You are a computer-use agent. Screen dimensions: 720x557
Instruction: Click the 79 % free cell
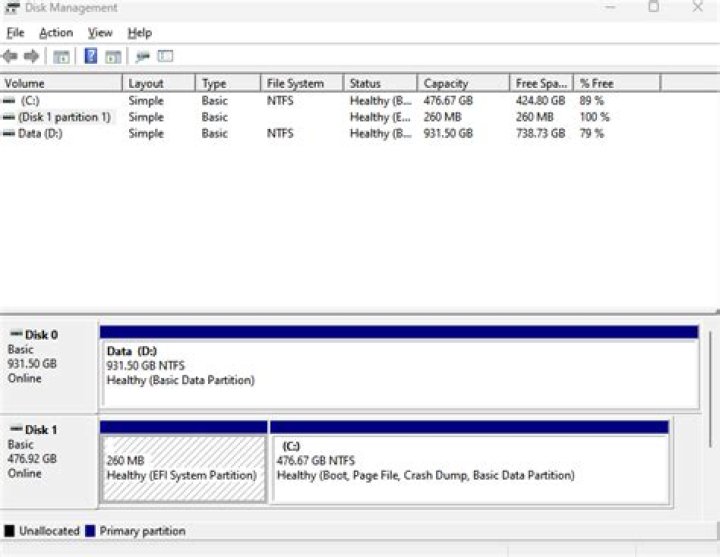click(x=591, y=134)
